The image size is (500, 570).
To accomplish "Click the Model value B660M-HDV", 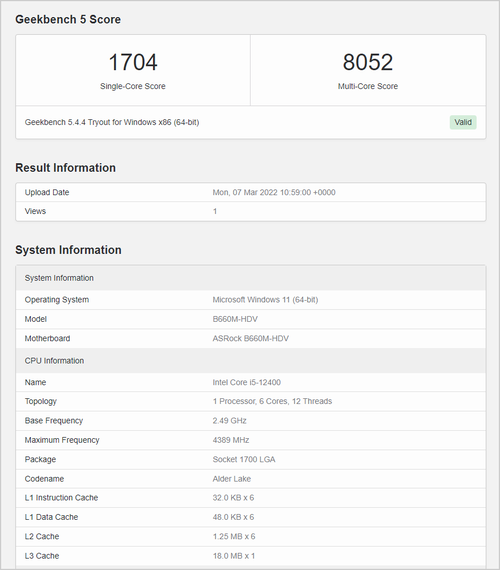I will point(235,319).
